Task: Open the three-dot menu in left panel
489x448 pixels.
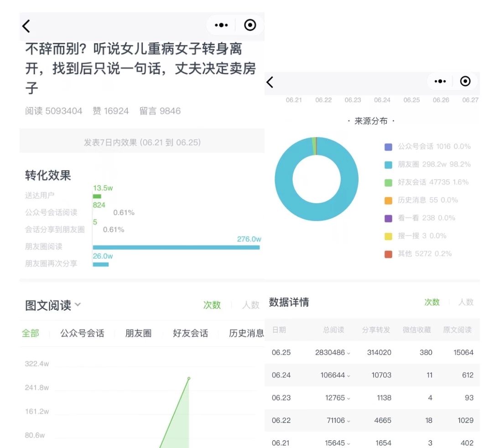Action: pyautogui.click(x=221, y=26)
